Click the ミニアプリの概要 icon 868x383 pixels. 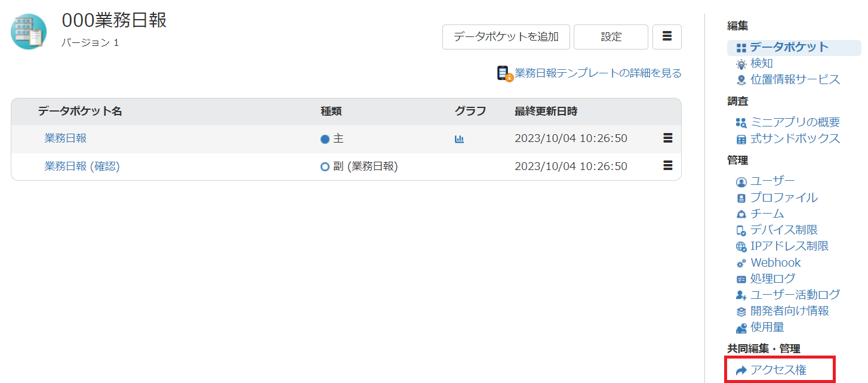741,123
